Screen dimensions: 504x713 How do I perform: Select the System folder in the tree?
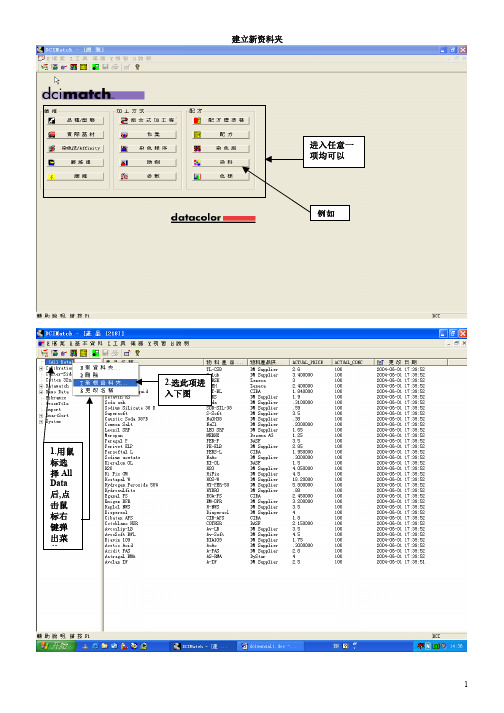(53, 422)
